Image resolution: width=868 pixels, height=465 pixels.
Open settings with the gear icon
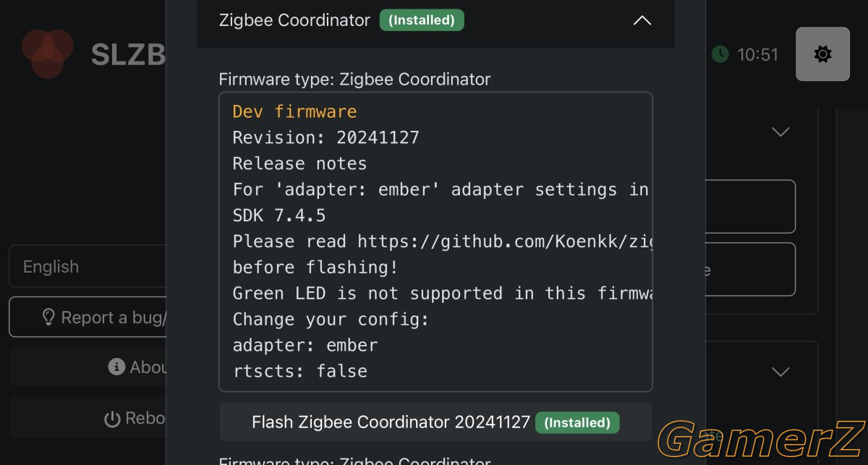coord(822,54)
